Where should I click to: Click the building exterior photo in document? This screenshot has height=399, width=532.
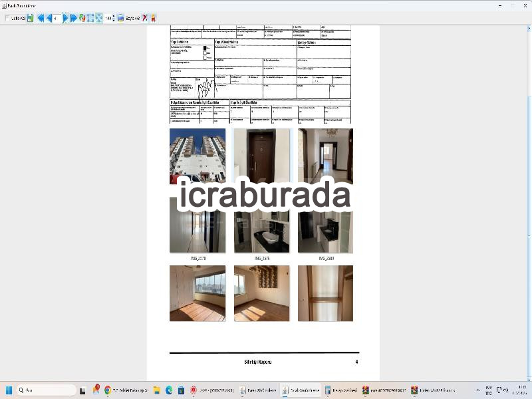coord(198,156)
